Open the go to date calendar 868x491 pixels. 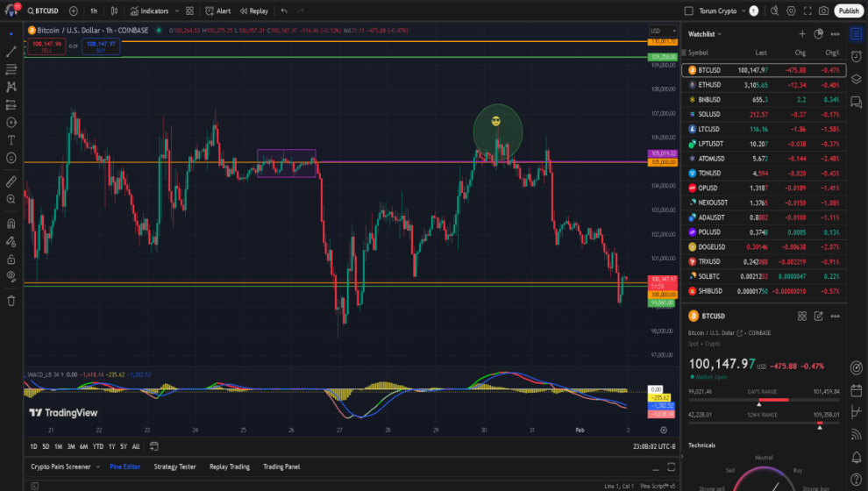[154, 446]
